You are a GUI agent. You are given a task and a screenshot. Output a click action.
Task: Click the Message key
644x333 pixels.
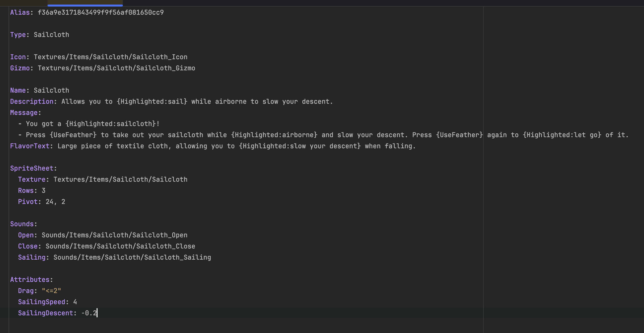[24, 113]
